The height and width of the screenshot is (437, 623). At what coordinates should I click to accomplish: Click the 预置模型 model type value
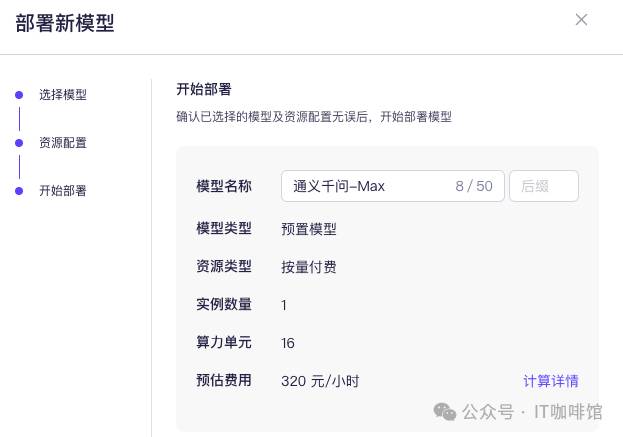(309, 229)
